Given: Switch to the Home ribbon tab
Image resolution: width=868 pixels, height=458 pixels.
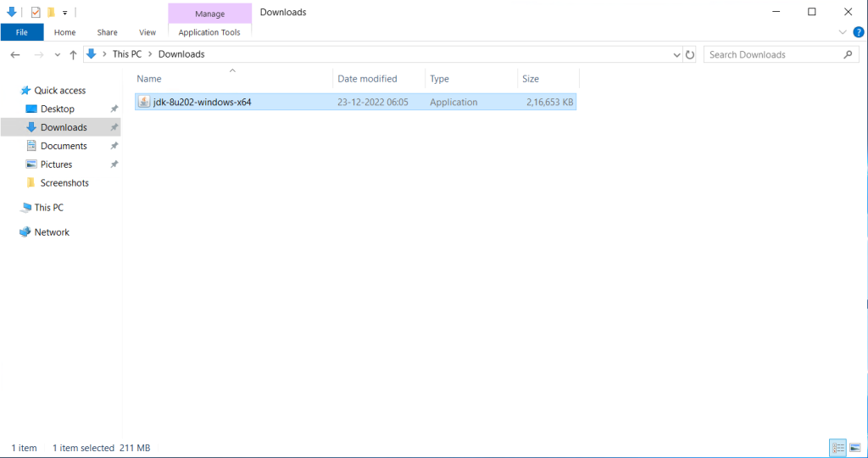Looking at the screenshot, I should 64,32.
